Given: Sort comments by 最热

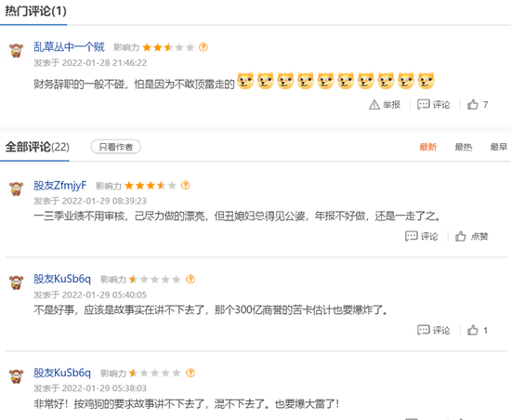Looking at the screenshot, I should click(464, 147).
